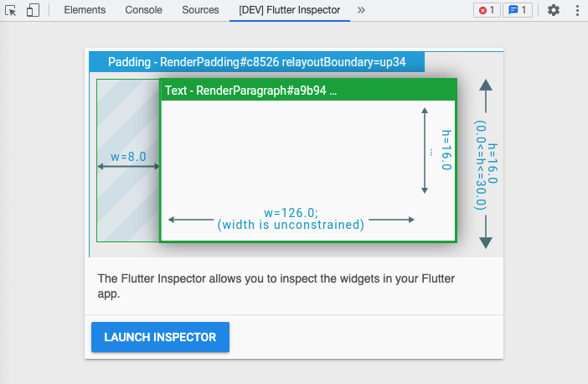This screenshot has height=384, width=588.
Task: Click the h=16.0 label inside the Text box
Action: (446, 150)
